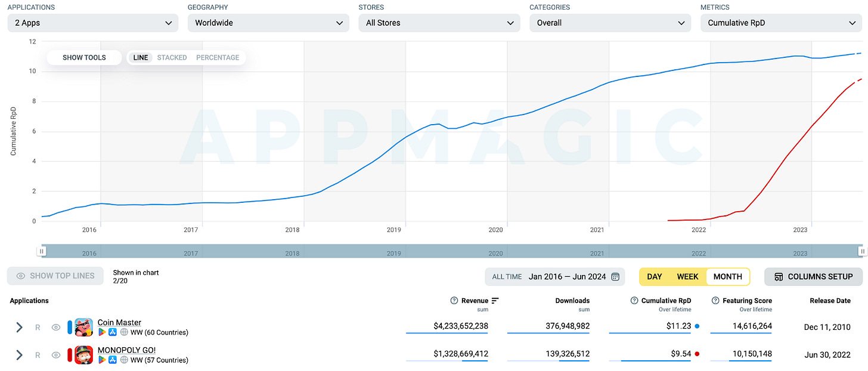
Task: Click the $11.23 cumulative RpD value
Action: pos(680,326)
